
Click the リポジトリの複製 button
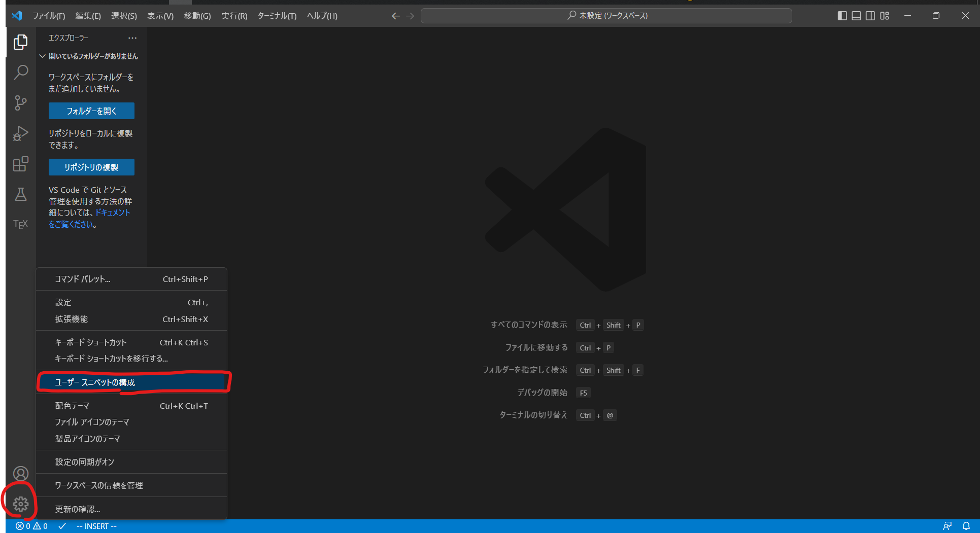91,167
